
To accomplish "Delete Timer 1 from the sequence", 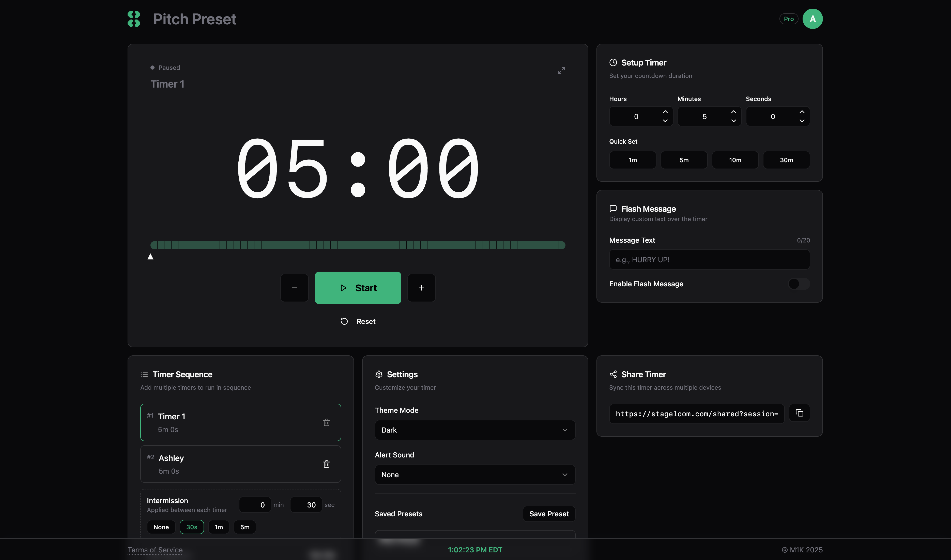I will point(326,422).
